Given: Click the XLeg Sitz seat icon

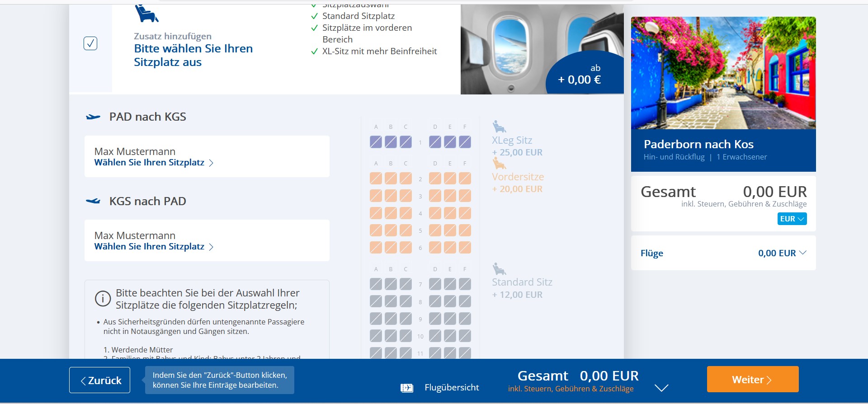Looking at the screenshot, I should pyautogui.click(x=499, y=127).
